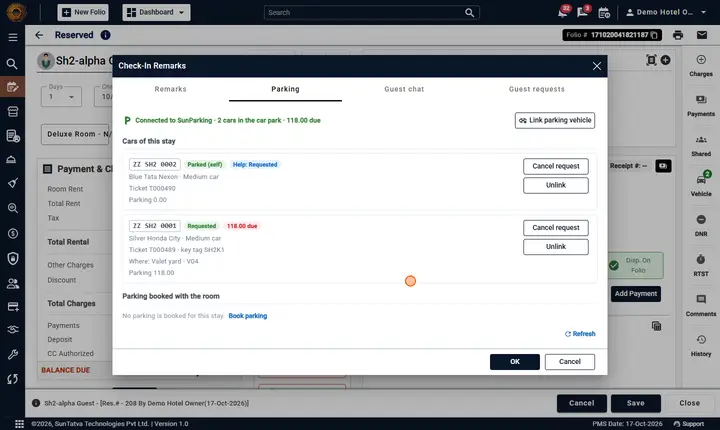
Task: Open the Days dropdown
Action: pyautogui.click(x=62, y=96)
